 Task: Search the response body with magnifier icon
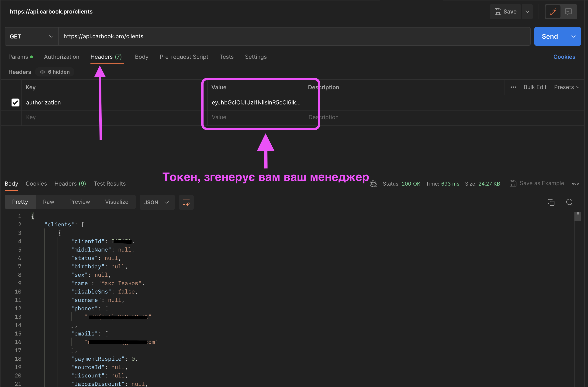click(570, 202)
